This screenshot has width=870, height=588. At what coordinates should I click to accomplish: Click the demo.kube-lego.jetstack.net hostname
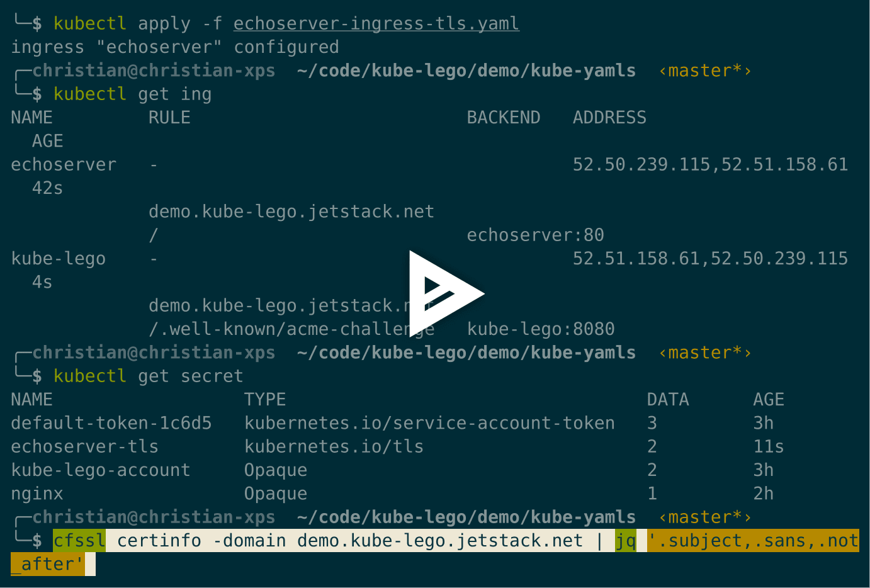tap(291, 211)
